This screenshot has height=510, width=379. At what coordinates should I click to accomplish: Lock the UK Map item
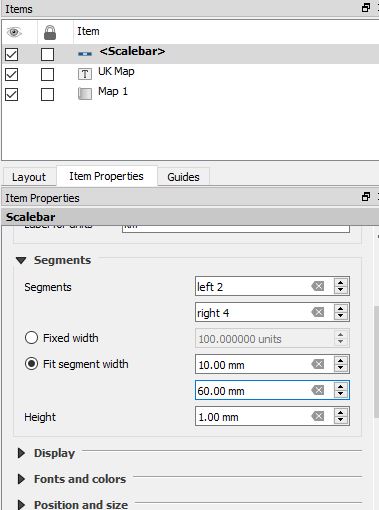click(47, 74)
